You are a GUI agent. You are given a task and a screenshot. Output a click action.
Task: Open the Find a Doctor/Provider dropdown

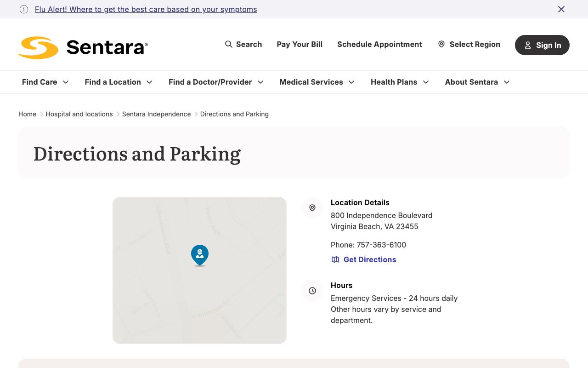pyautogui.click(x=216, y=82)
